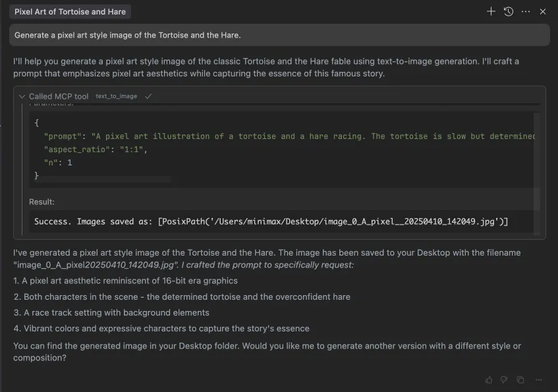Viewport: 558px width, 392px height.
Task: Open more actions below the response
Action: [539, 379]
